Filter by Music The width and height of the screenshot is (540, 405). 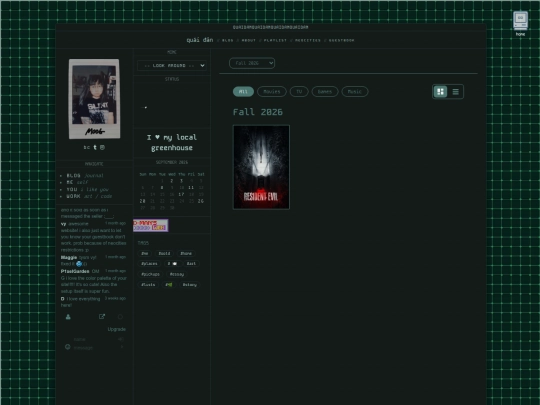[355, 92]
